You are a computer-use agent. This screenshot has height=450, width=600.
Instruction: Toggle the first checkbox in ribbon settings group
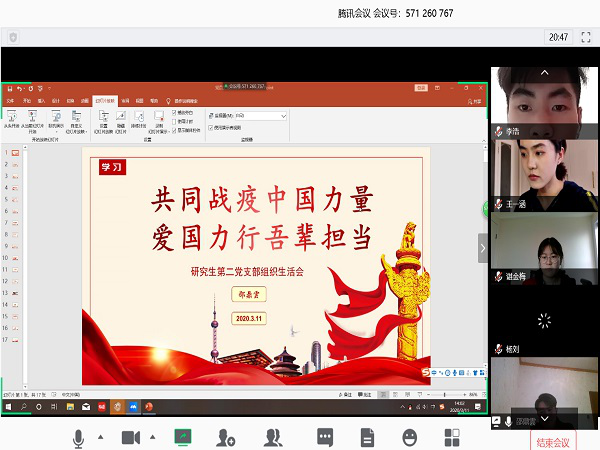[175, 113]
